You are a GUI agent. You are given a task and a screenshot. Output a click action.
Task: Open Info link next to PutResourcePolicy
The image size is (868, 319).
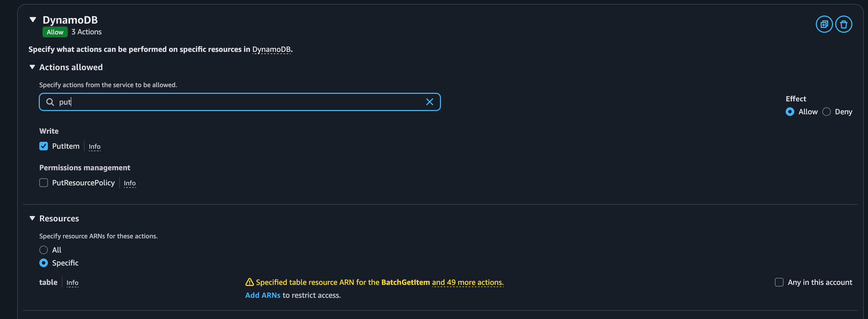(130, 183)
